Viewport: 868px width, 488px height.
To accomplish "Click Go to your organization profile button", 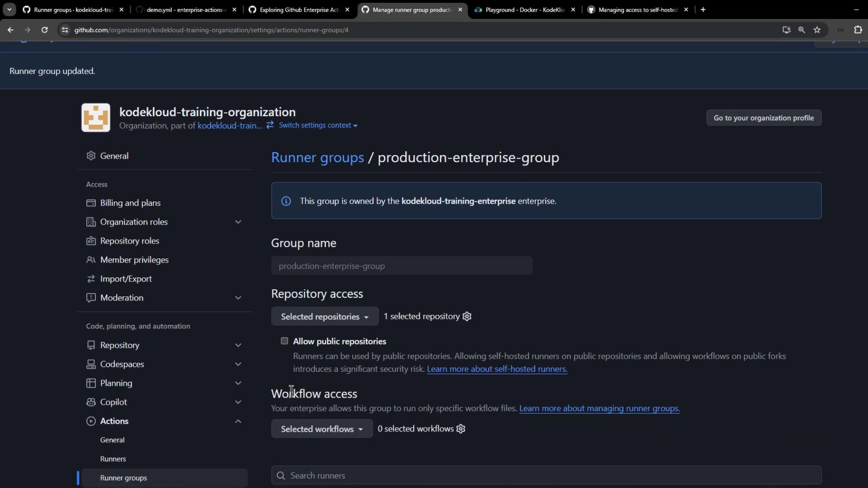I will [764, 118].
